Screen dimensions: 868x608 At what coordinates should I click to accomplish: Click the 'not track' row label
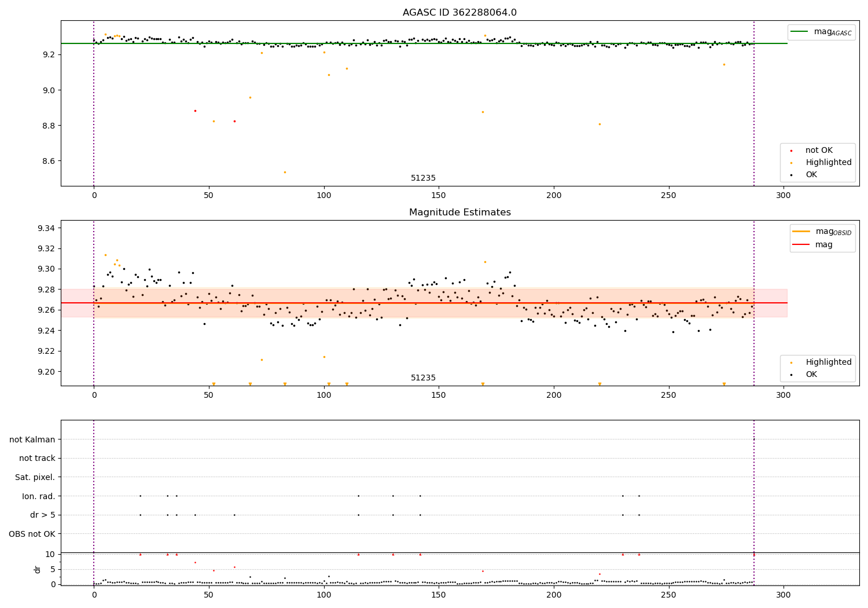37,459
